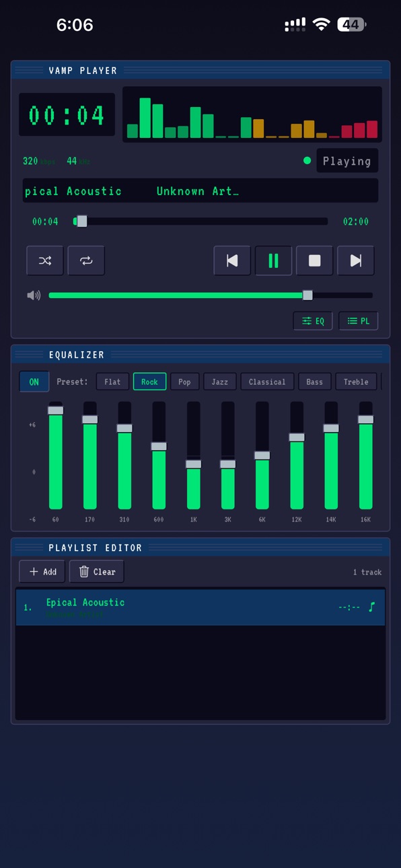Image resolution: width=401 pixels, height=868 pixels.
Task: Click the 16K band slider
Action: [365, 456]
